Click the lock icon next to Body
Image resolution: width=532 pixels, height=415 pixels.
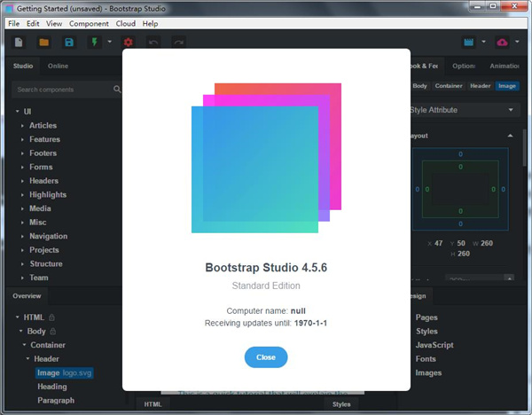click(53, 331)
